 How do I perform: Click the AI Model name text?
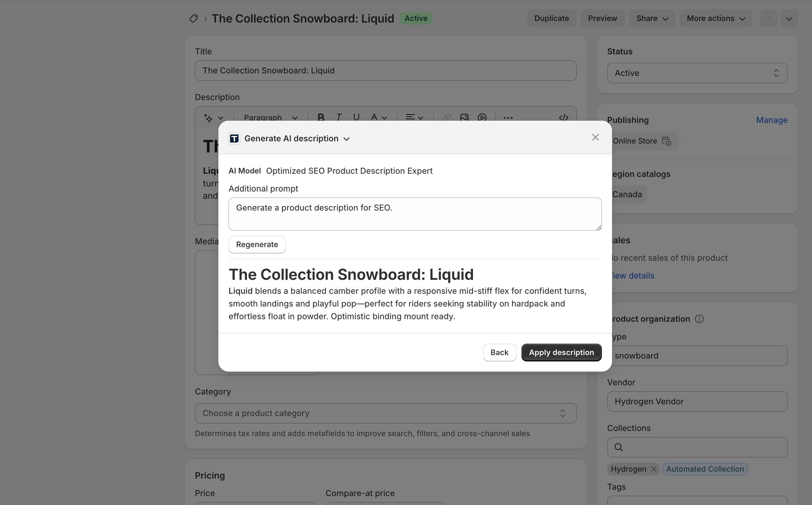(x=349, y=171)
